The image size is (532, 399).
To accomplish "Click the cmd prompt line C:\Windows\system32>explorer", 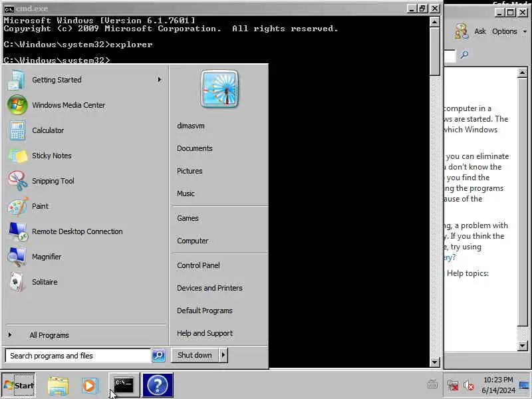I will [78, 45].
